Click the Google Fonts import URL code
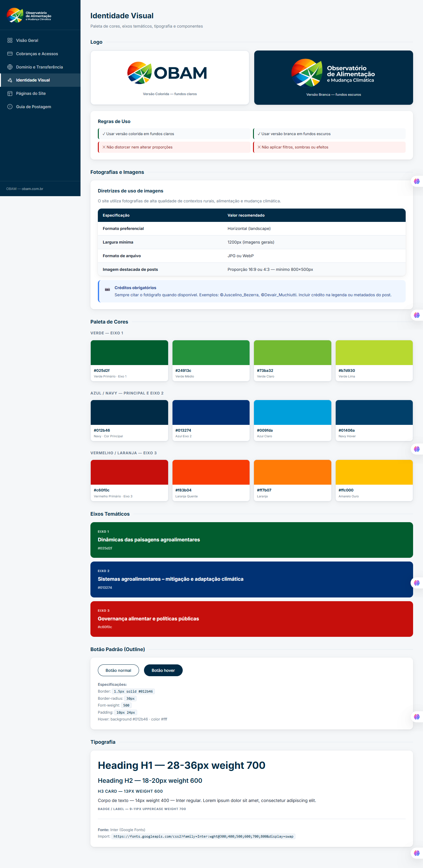Viewport: 423px width, 868px height. tap(203, 836)
